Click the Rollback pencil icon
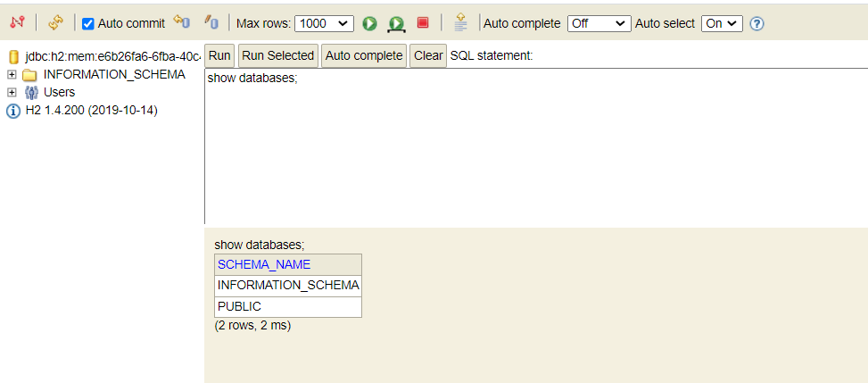 (211, 22)
